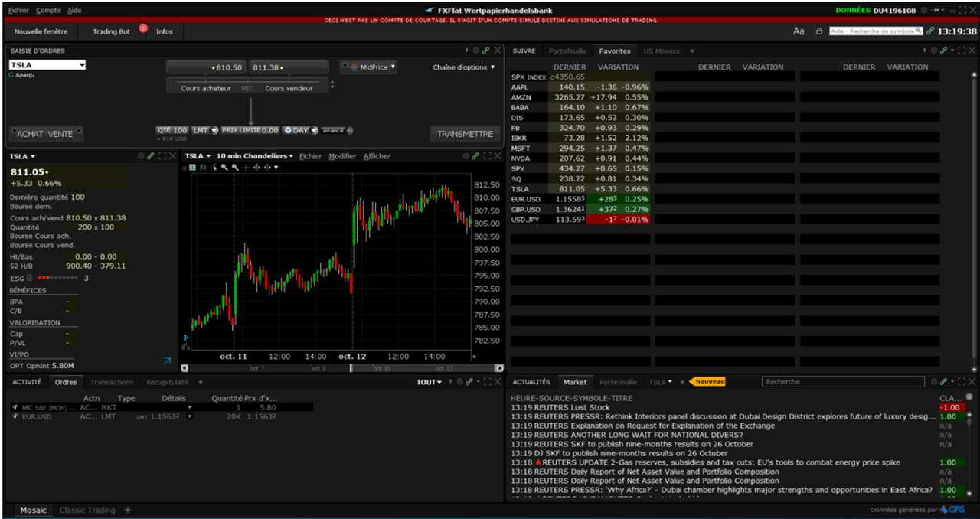
Task: Open the Fichier menu in top menu bar
Action: (x=18, y=11)
